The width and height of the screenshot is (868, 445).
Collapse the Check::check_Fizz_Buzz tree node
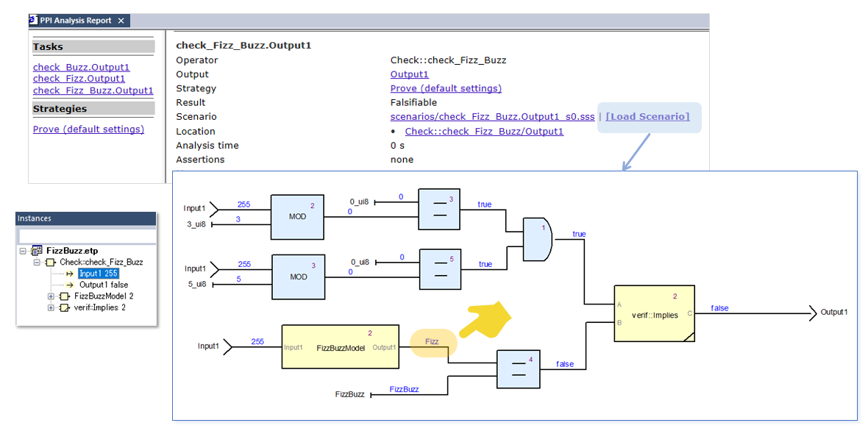point(38,263)
